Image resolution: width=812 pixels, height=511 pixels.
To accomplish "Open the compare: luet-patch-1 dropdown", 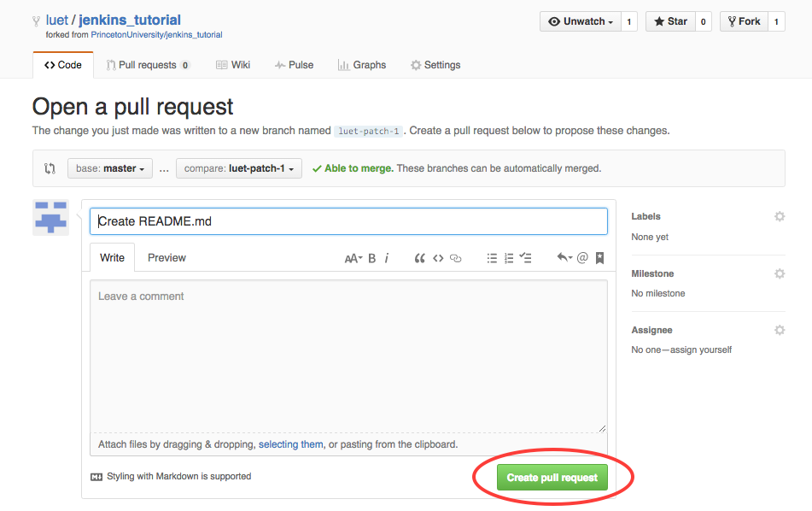I will tap(239, 168).
